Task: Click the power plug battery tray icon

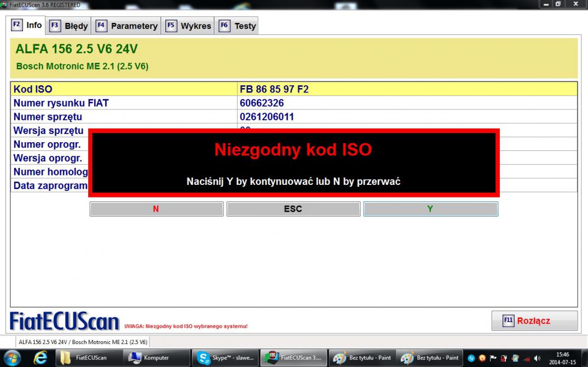Action: 504,358
